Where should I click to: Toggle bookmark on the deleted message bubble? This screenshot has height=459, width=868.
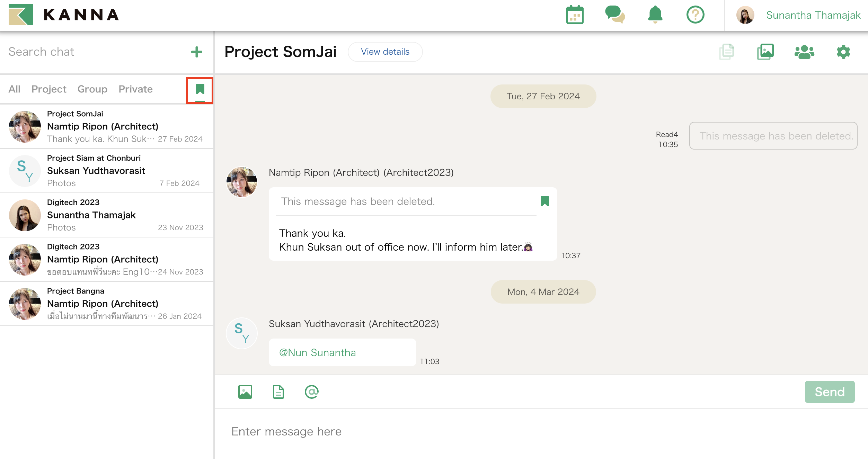click(x=544, y=201)
